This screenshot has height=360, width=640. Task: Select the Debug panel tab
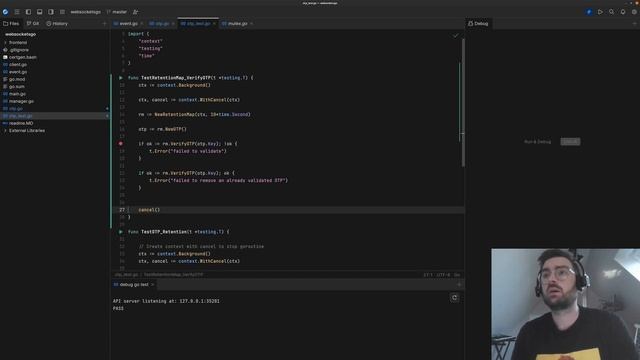[478, 24]
